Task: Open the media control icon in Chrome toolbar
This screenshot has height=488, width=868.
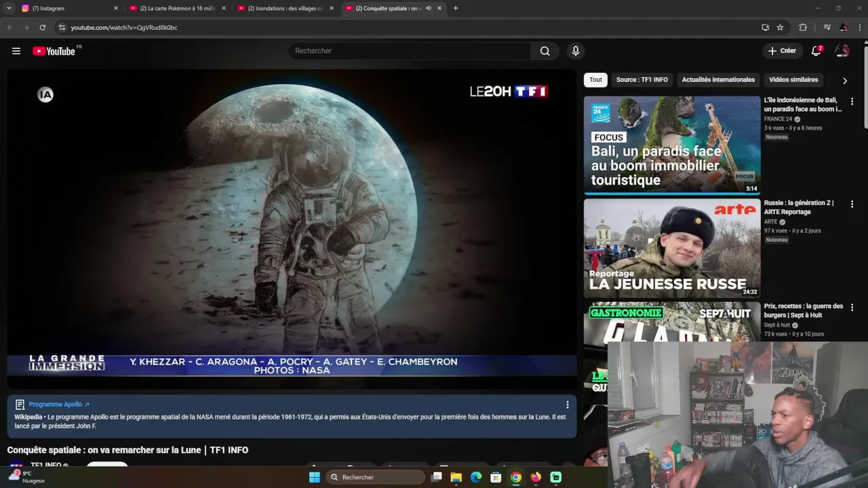Action: [827, 27]
